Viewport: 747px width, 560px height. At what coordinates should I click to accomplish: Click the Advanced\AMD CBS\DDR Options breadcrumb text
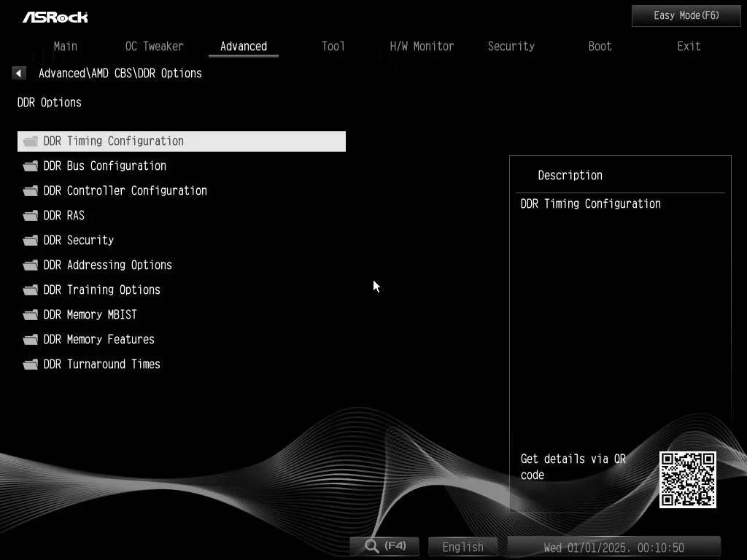click(x=120, y=74)
